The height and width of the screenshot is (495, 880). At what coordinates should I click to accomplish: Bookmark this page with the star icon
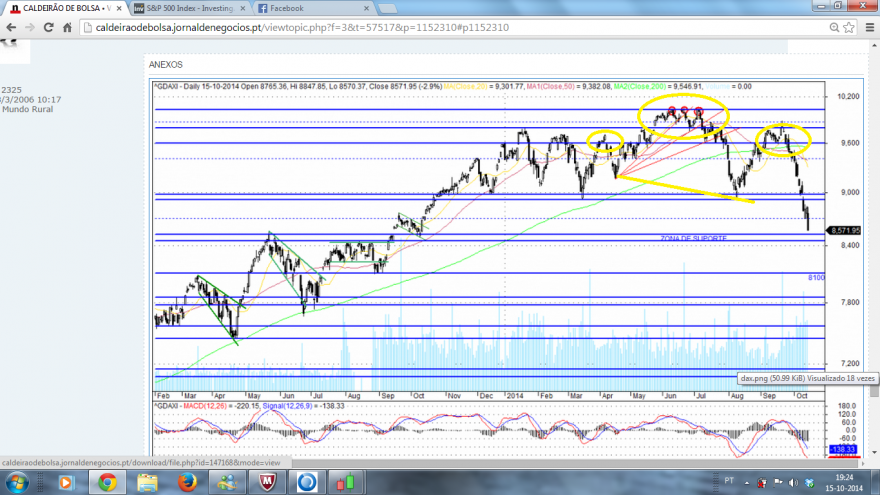click(849, 28)
